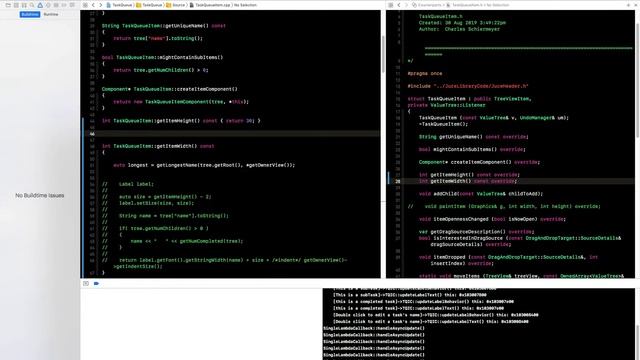Image resolution: width=640 pixels, height=360 pixels.
Task: Click getItemWidth() definition in cpp file
Action: tap(158, 146)
